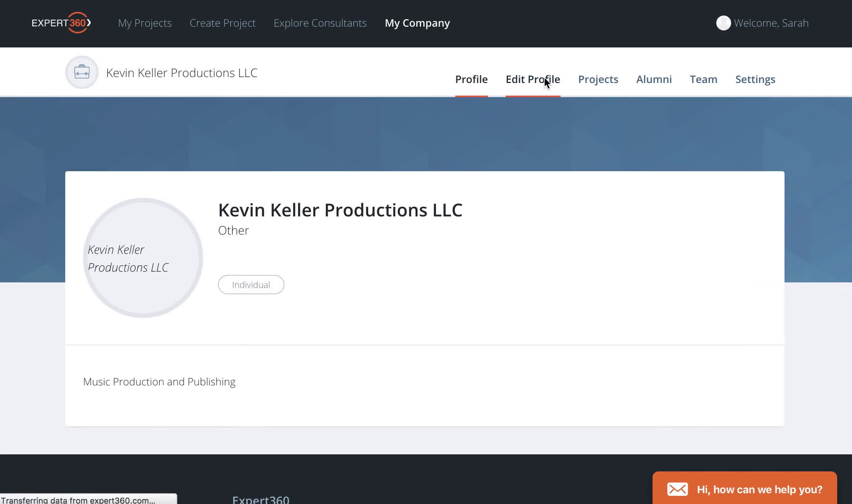The width and height of the screenshot is (852, 504).
Task: Expand the company type dropdown
Action: (233, 231)
